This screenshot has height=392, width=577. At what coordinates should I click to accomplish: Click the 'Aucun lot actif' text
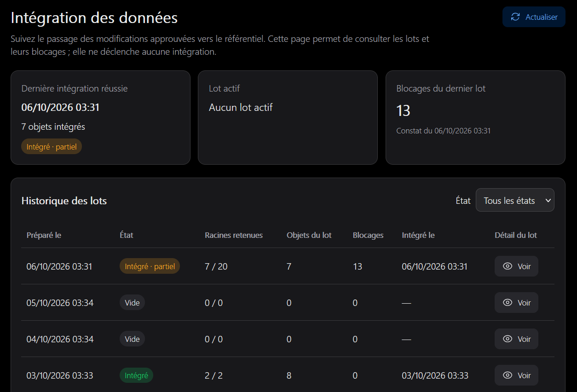(241, 107)
